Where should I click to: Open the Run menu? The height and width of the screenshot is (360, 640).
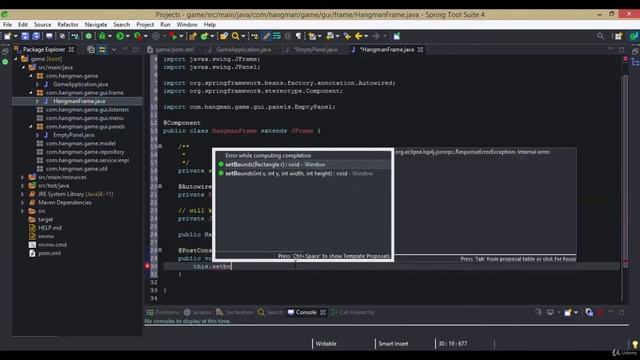(x=165, y=25)
